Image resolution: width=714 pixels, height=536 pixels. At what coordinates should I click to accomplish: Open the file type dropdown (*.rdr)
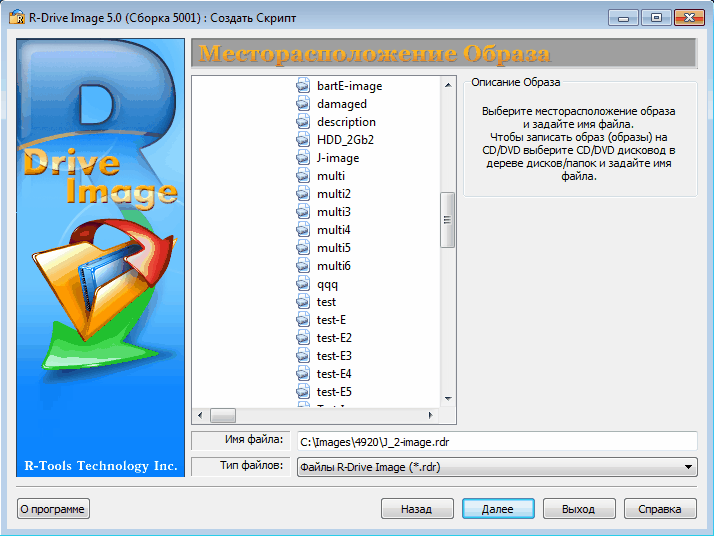click(x=497, y=467)
